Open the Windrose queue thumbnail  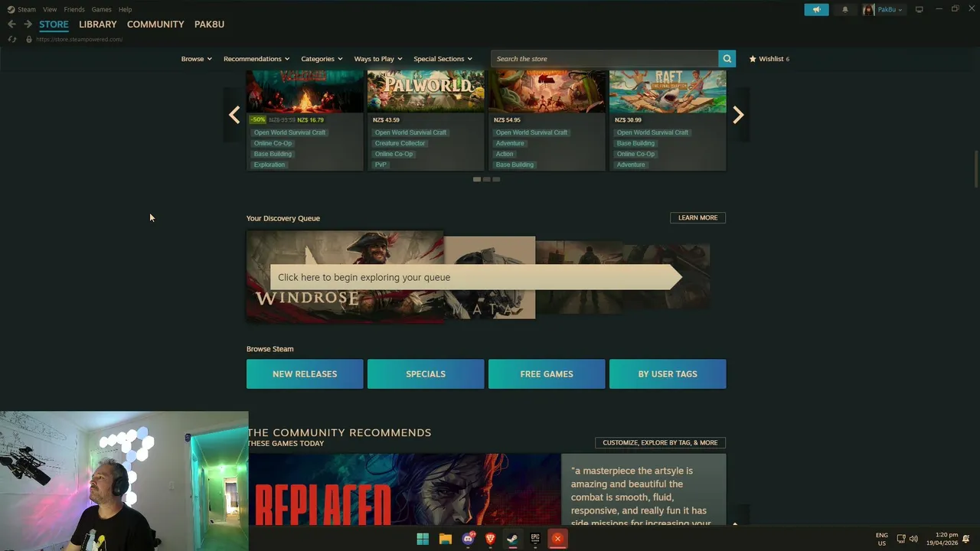pyautogui.click(x=345, y=277)
